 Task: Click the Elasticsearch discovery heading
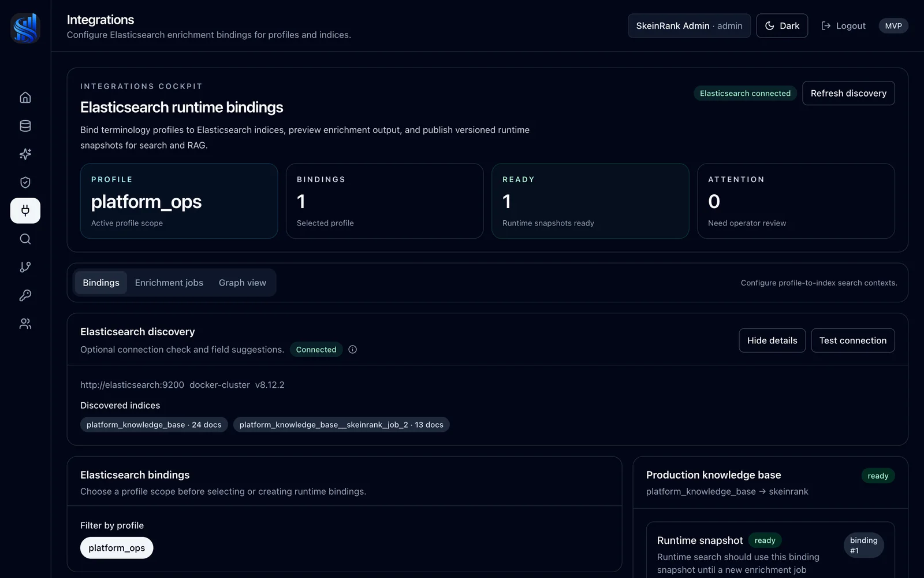(137, 332)
